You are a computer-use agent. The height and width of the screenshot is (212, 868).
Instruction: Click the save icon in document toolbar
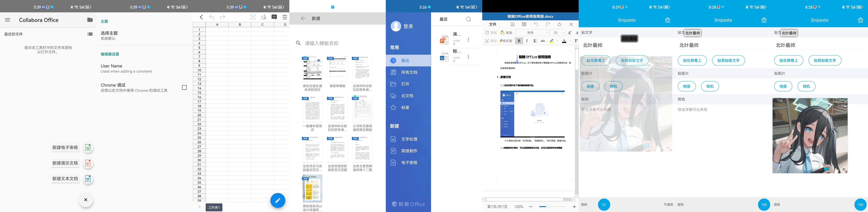coord(512,24)
